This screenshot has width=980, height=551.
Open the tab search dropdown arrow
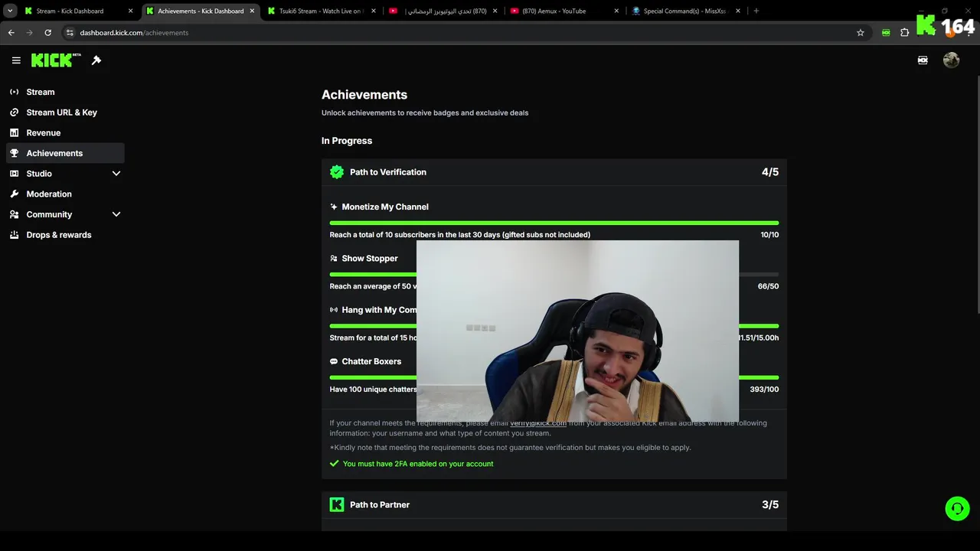click(x=10, y=11)
